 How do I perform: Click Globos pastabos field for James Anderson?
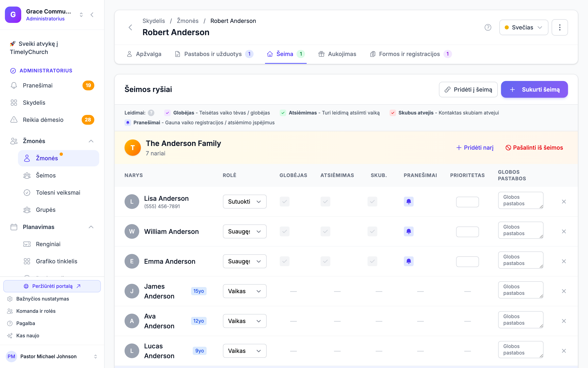point(521,290)
